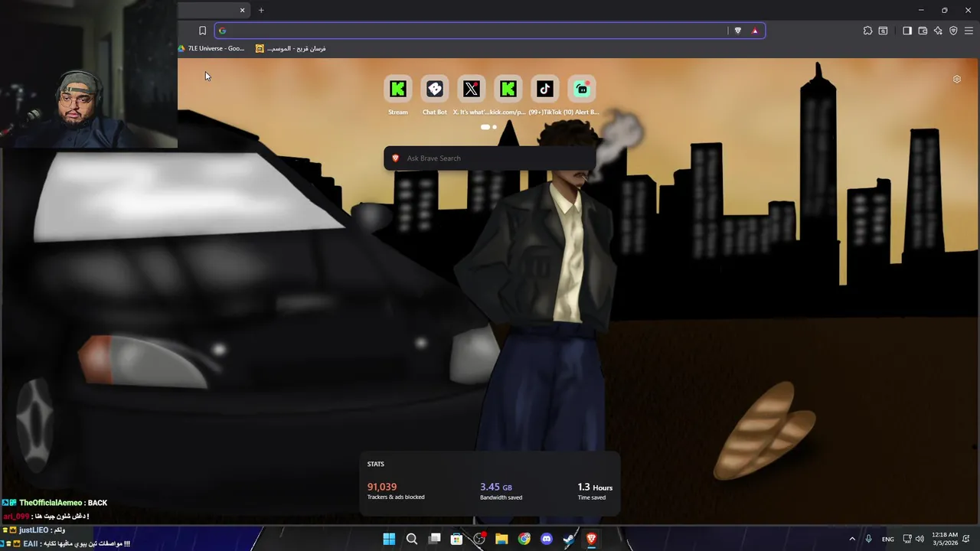
Task: Open the tab search icon in toolbar
Action: pos(883,31)
